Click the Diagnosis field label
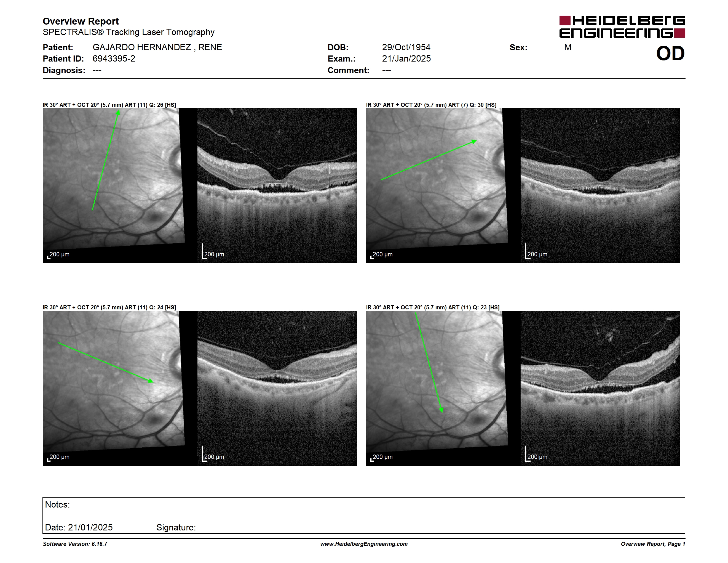This screenshot has width=728, height=563. click(x=64, y=70)
